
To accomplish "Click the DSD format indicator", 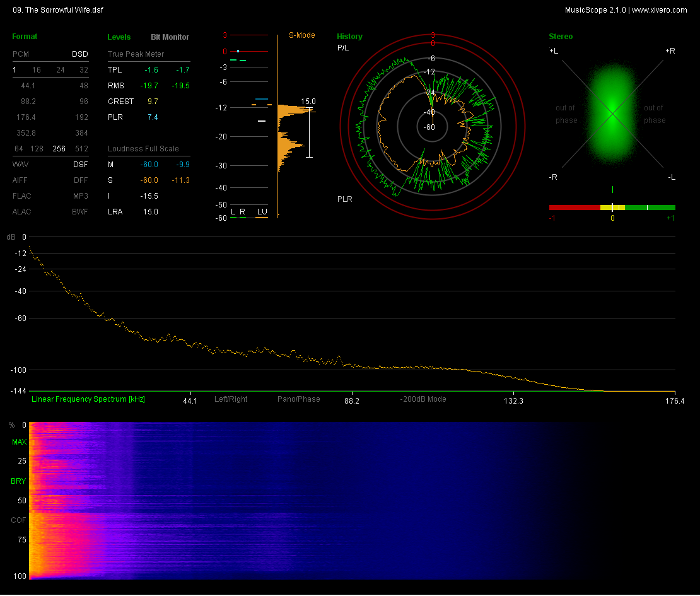I will (79, 54).
